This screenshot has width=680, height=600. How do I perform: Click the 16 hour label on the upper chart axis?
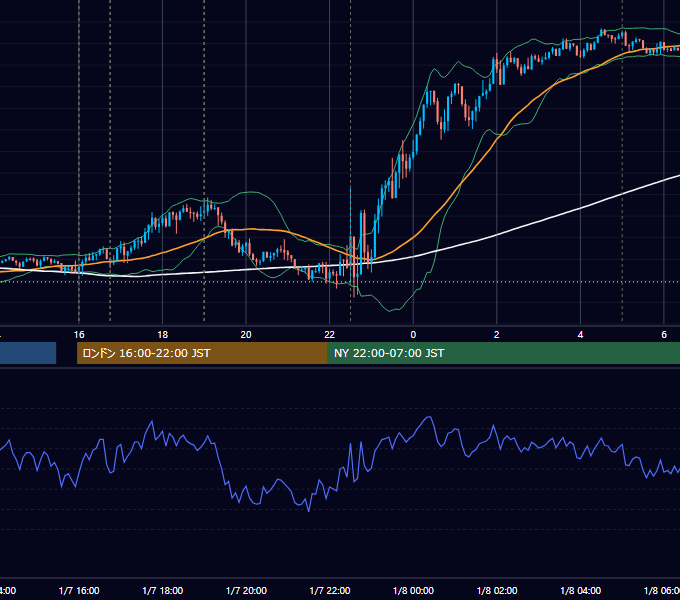[x=79, y=335]
